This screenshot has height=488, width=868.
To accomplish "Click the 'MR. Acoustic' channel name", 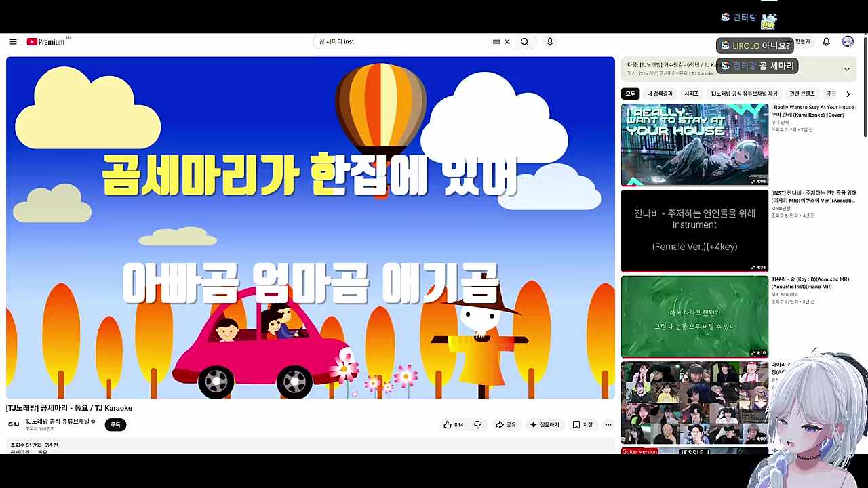I will coord(785,295).
